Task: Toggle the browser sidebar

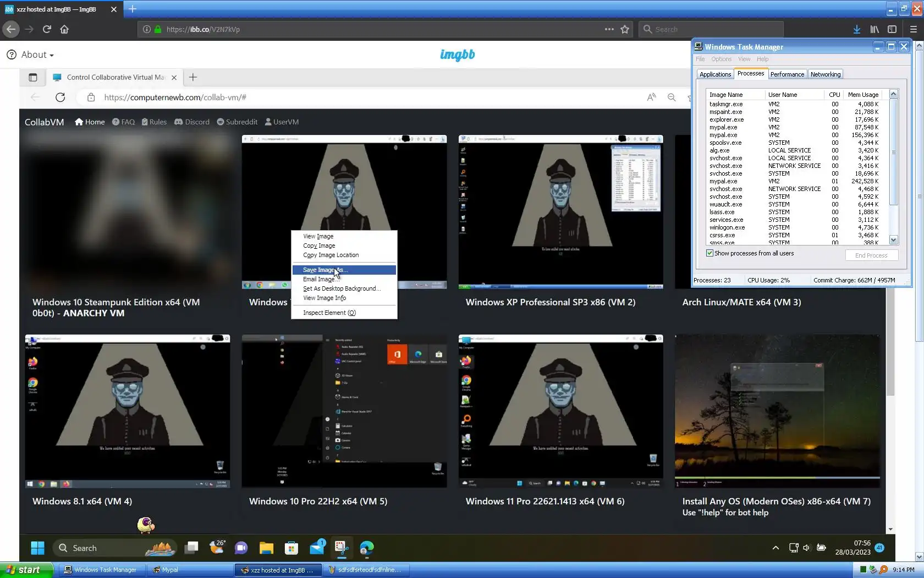Action: click(892, 29)
